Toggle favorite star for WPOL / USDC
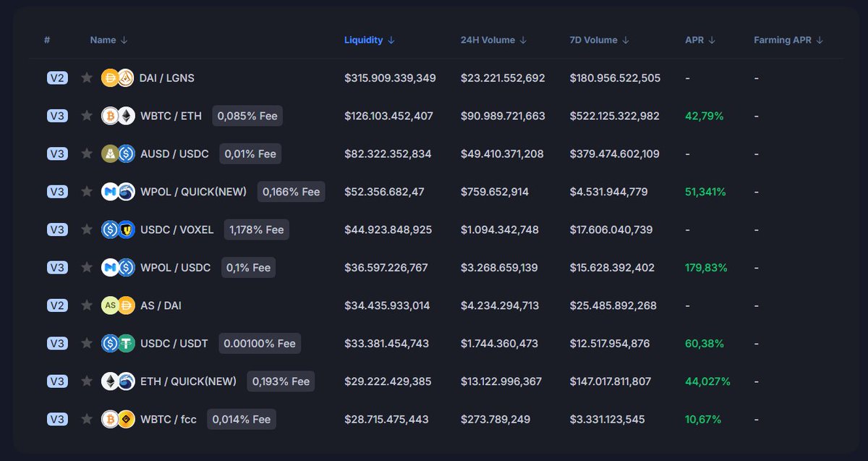 click(87, 267)
